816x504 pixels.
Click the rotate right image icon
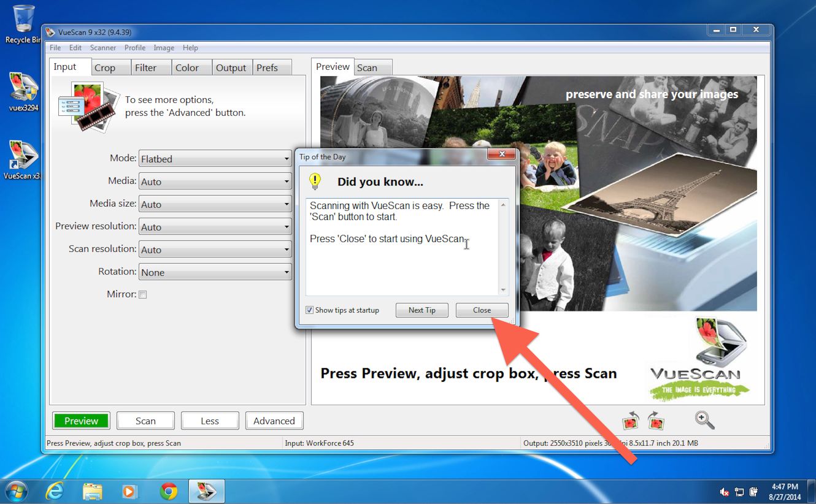656,421
